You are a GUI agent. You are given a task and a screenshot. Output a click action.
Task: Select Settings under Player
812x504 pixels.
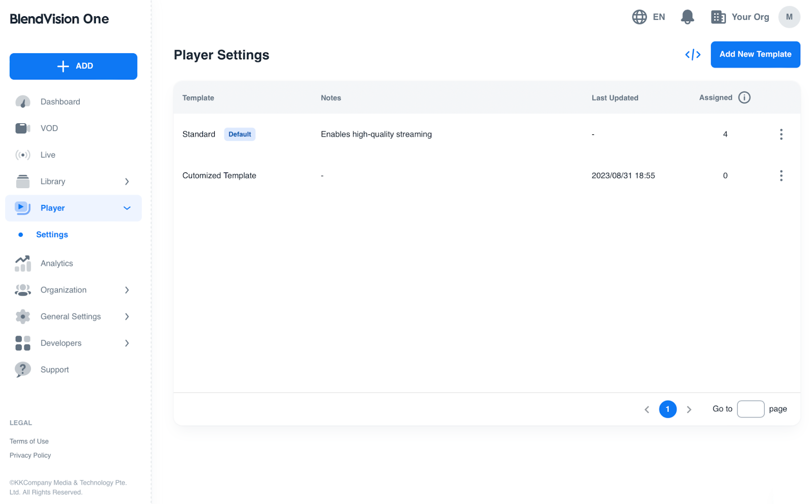52,235
